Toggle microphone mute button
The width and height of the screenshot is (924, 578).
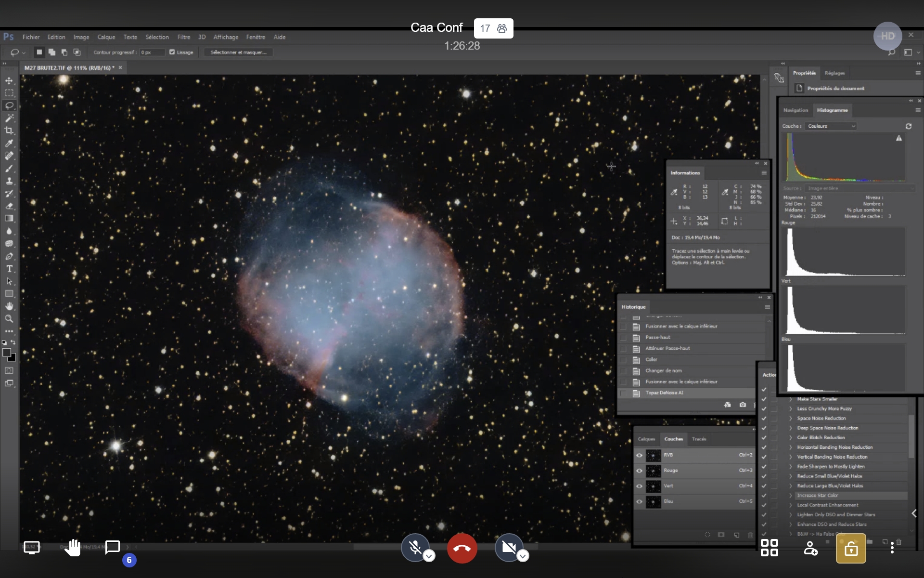(415, 548)
